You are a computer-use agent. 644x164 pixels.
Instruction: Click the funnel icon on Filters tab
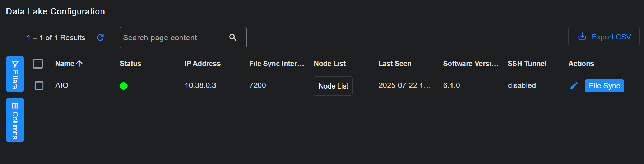pos(15,64)
